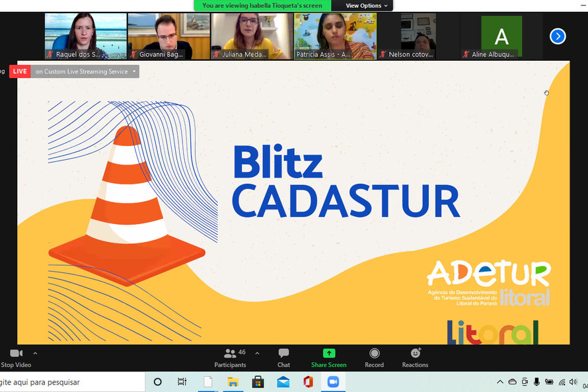Select Aline Albuqu... participant tile
588x392 pixels.
[501, 36]
